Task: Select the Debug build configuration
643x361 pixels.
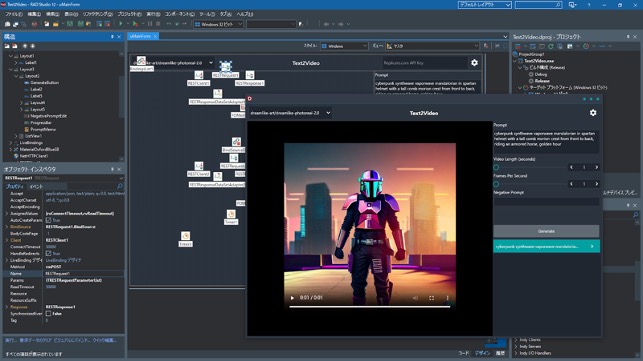Action: (x=540, y=74)
